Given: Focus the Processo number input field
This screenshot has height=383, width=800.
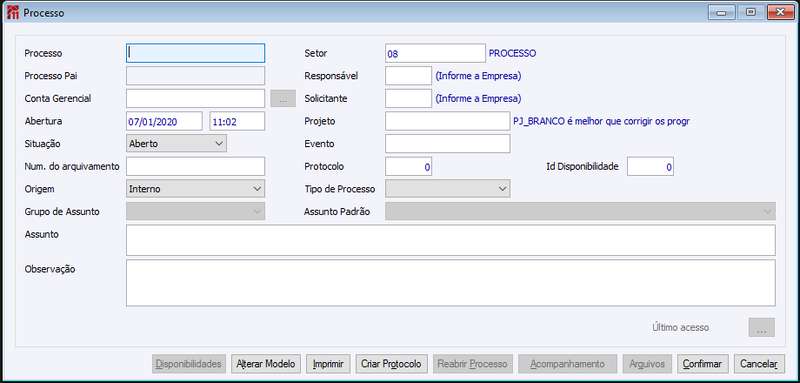Looking at the screenshot, I should (x=195, y=53).
